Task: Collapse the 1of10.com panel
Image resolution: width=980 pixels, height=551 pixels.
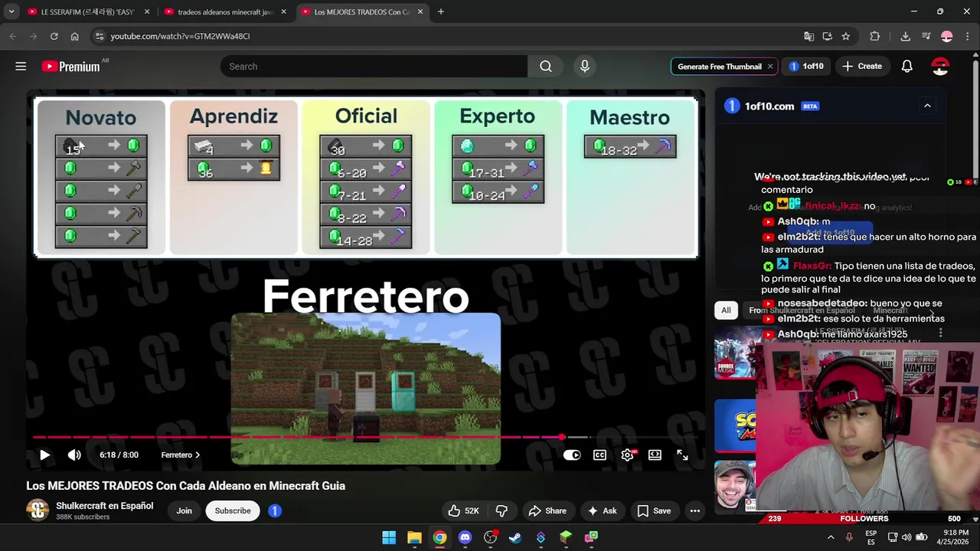Action: [x=927, y=106]
